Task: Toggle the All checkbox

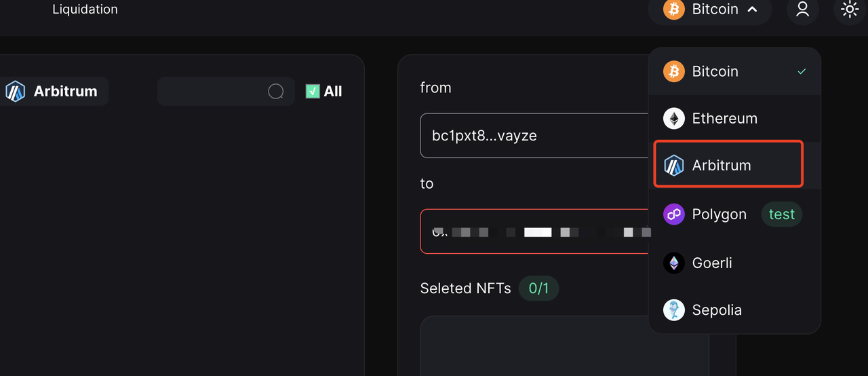Action: point(313,91)
